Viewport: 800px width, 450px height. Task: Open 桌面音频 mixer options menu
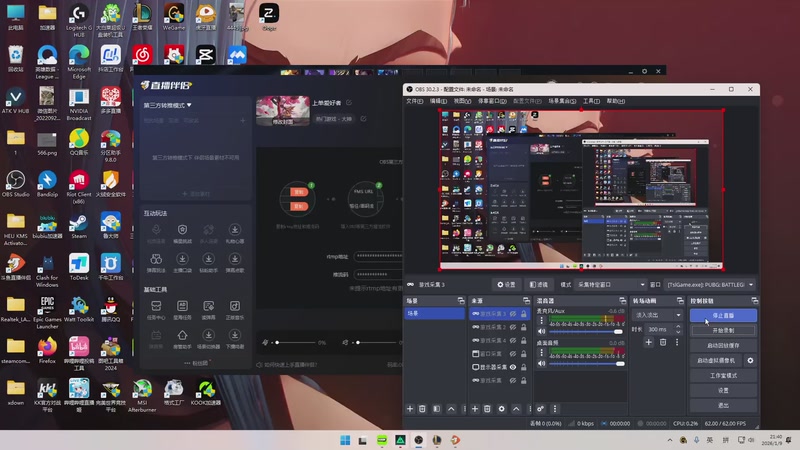541,353
